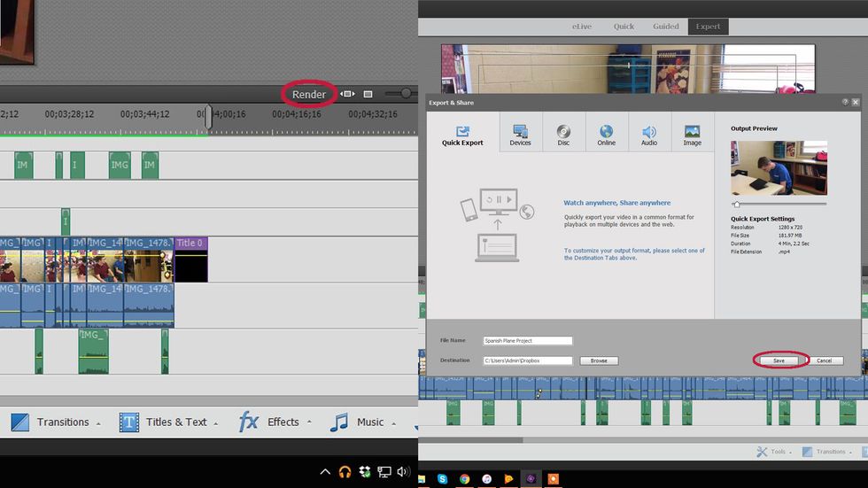Adjust the timeline zoom slider handle
This screenshot has width=868, height=488.
coord(406,93)
